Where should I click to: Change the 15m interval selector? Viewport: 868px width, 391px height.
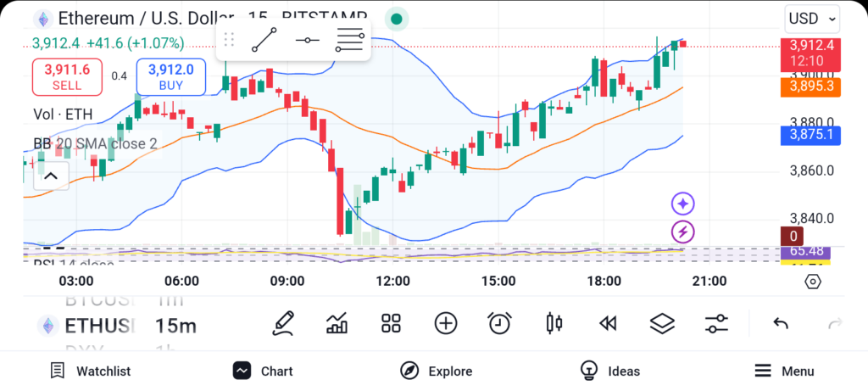click(x=175, y=327)
